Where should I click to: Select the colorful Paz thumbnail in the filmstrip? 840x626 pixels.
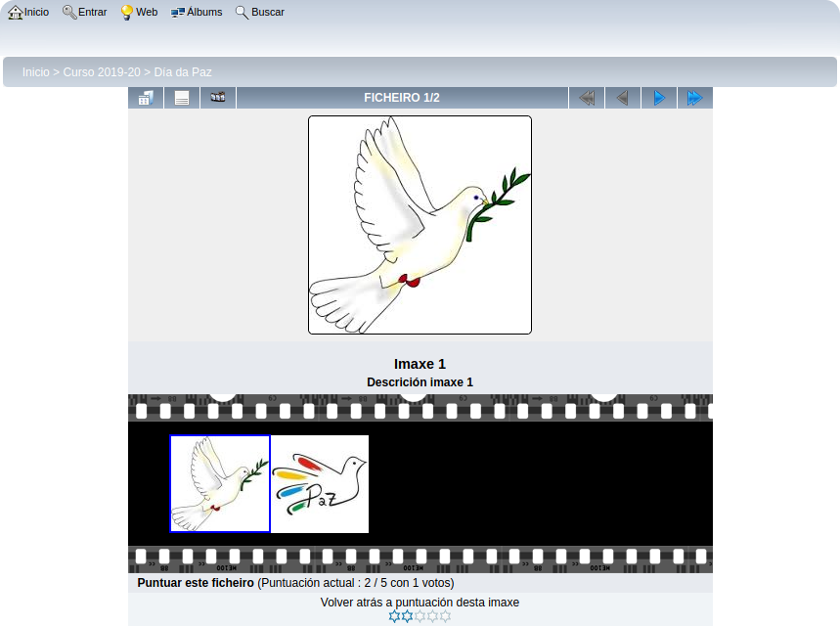pyautogui.click(x=320, y=484)
